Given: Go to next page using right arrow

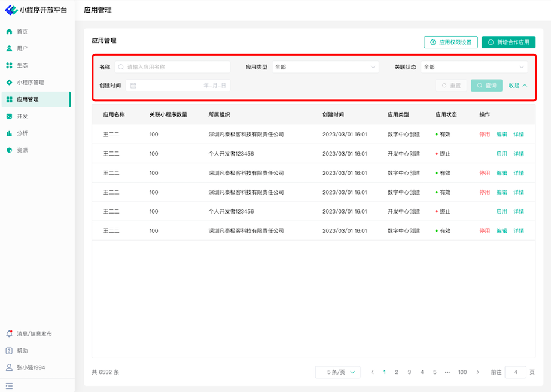Looking at the screenshot, I should pyautogui.click(x=477, y=372).
